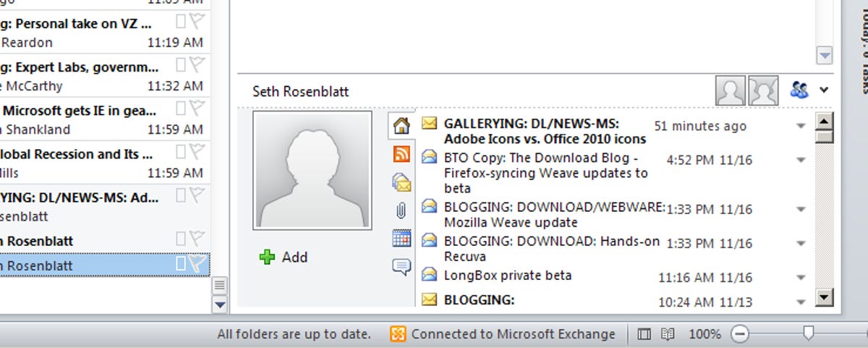The height and width of the screenshot is (348, 868).
Task: Show Attachments paperclip tab in People Pane
Action: click(x=401, y=211)
